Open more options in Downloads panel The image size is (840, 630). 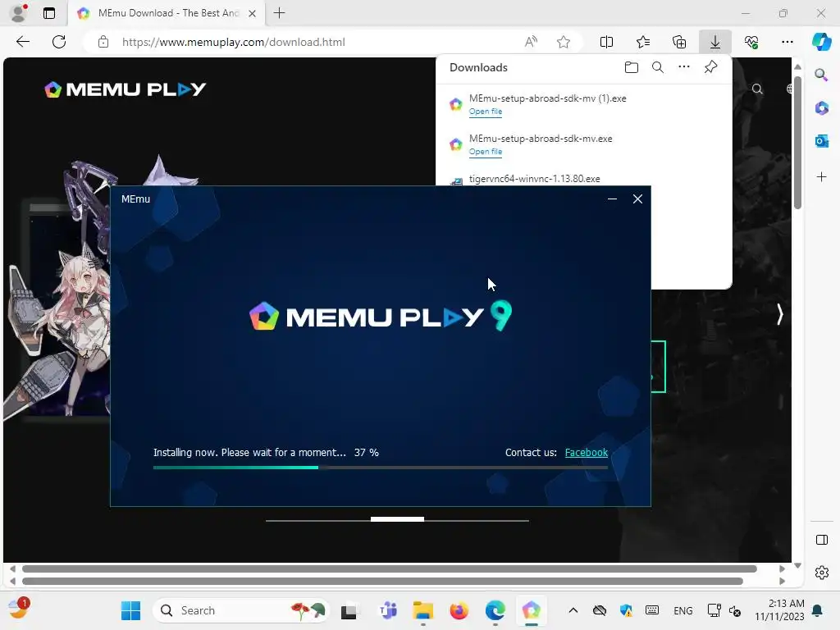[683, 67]
